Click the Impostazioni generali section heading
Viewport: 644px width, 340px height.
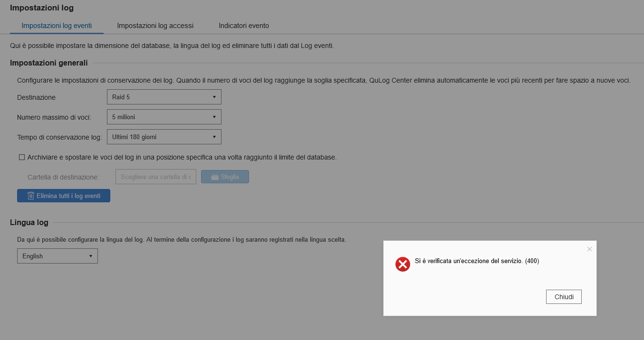coord(48,63)
